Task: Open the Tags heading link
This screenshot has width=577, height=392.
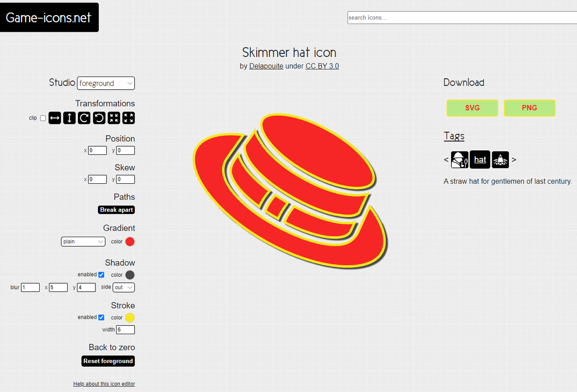Action: point(454,136)
